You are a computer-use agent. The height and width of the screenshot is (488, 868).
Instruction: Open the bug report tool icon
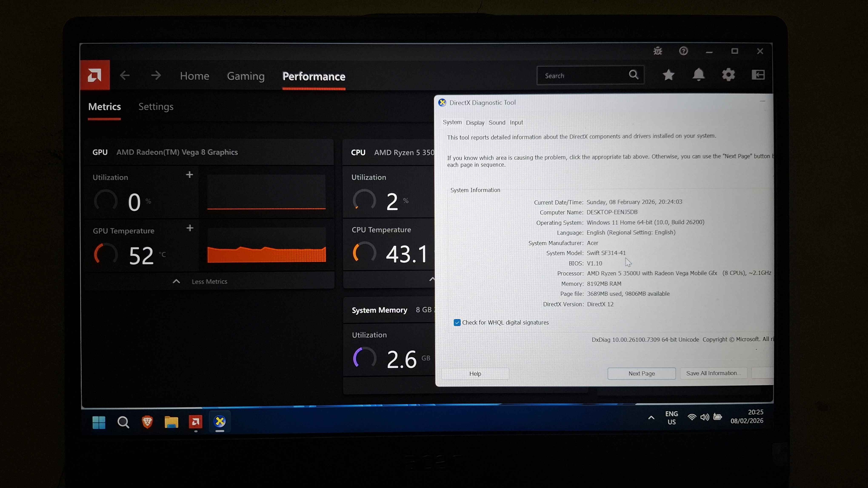[657, 51]
